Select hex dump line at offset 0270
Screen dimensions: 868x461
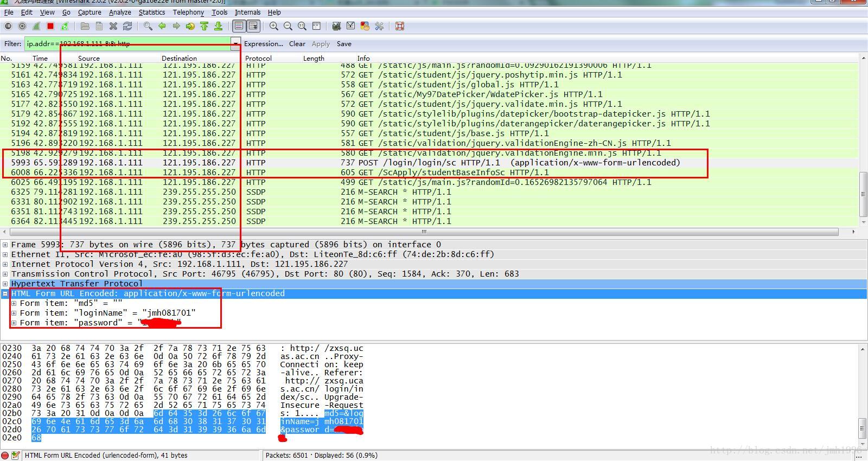[x=183, y=381]
